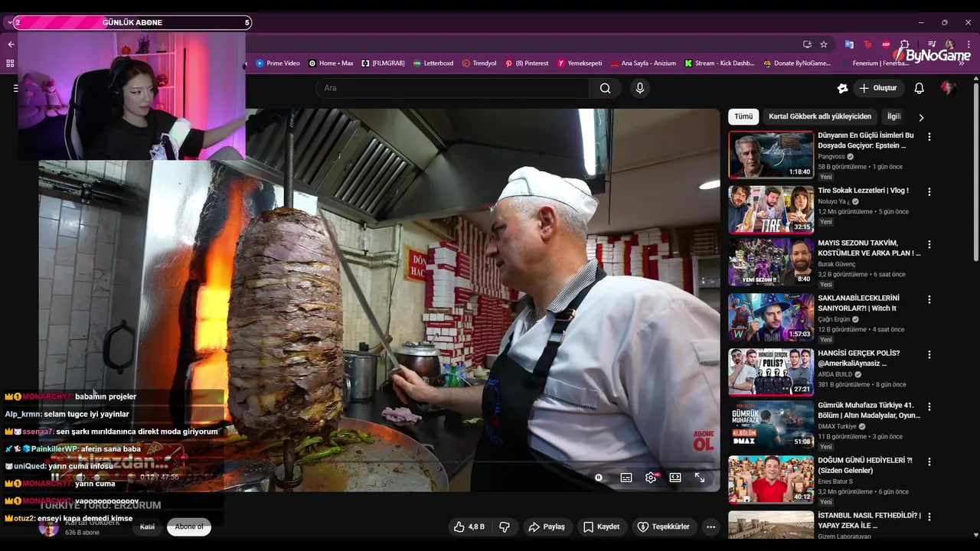This screenshot has height=551, width=980.
Task: Show more filter chips with right arrow
Action: [x=921, y=117]
